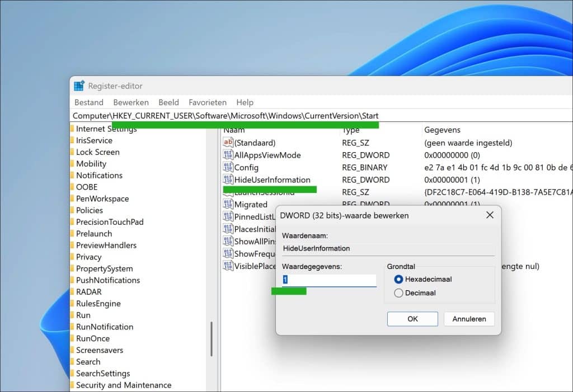
Task: Select the Prelaunch tree key
Action: 94,233
